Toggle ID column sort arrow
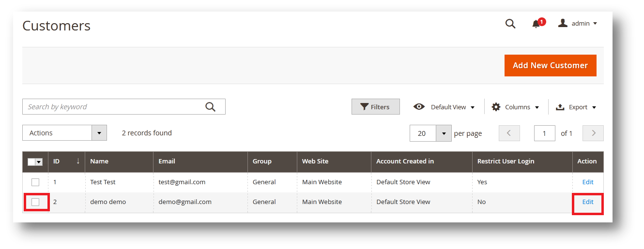This screenshot has width=644, height=249. coord(78,161)
